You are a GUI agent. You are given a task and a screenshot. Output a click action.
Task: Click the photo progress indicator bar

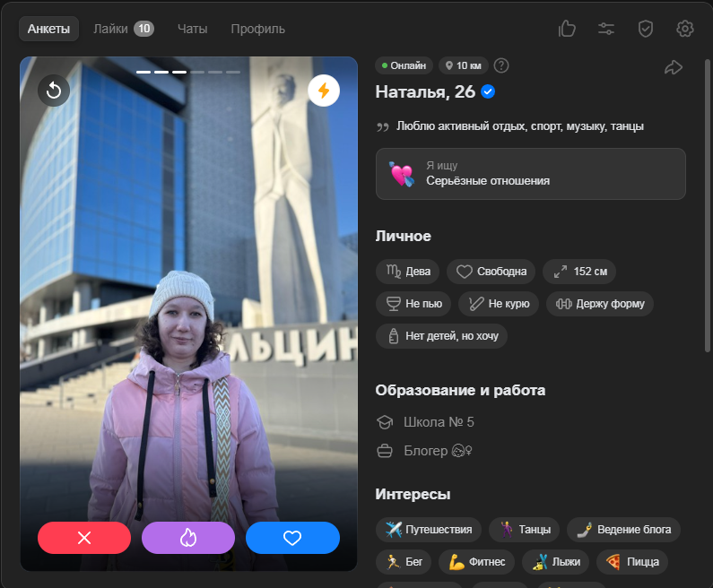188,72
